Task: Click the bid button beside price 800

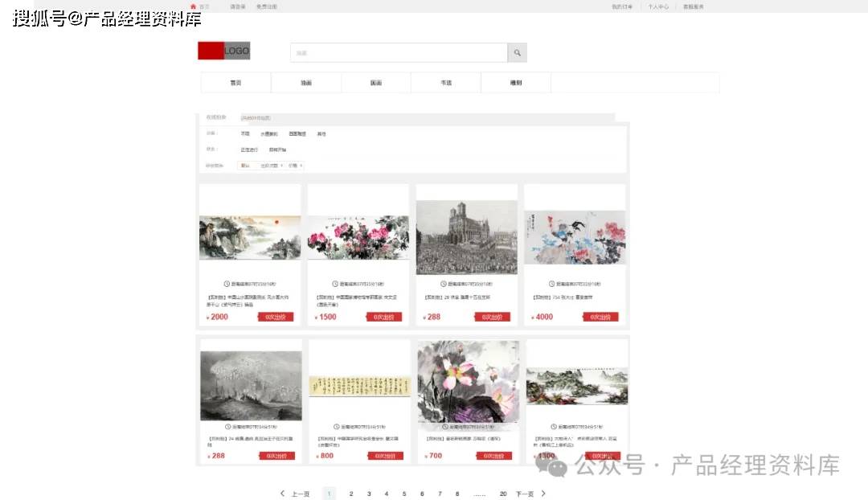Action: 385,456
